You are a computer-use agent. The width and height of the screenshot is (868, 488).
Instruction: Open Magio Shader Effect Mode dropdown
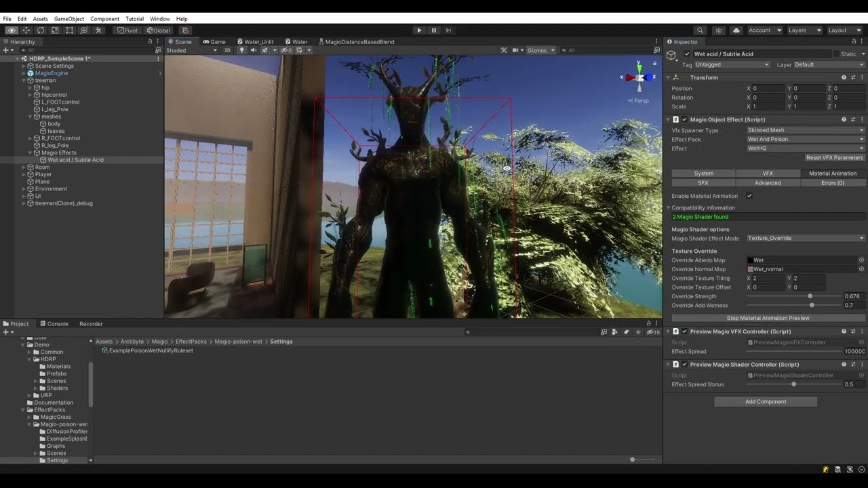[806, 239]
